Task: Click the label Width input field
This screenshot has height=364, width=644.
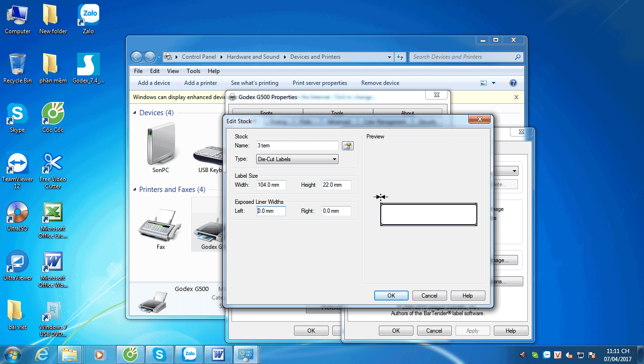Action: point(271,185)
